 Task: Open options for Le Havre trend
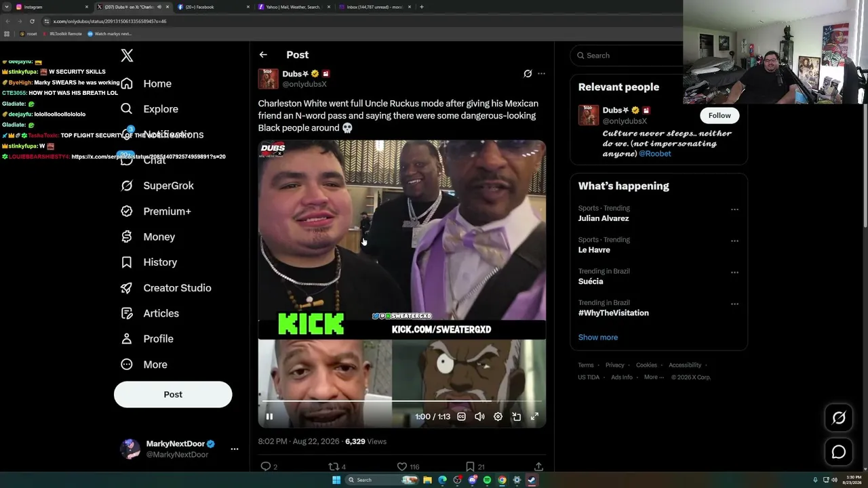(734, 241)
